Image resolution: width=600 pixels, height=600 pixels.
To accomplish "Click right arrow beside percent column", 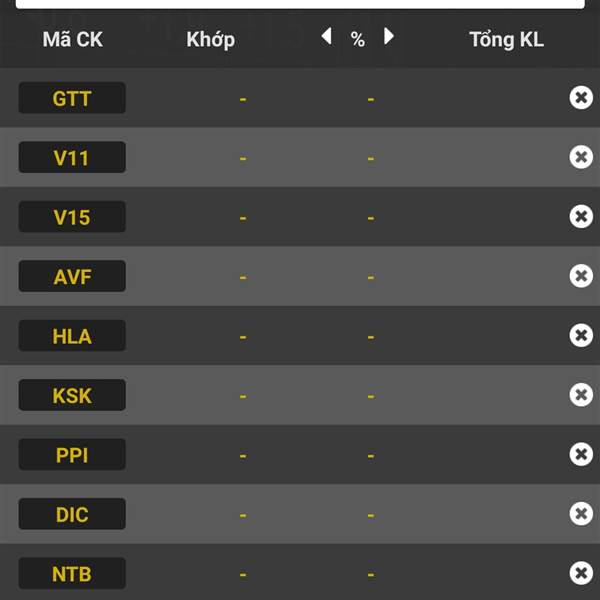I will click(x=389, y=37).
